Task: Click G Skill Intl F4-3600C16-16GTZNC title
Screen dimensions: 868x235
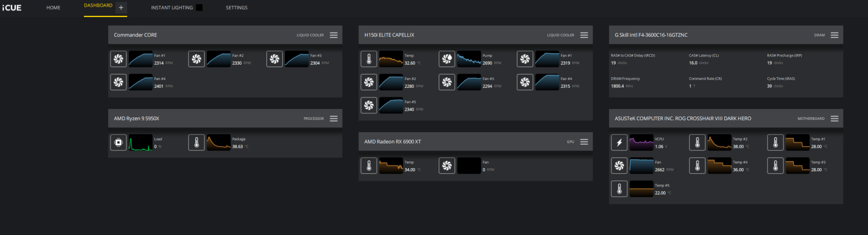Action: (x=651, y=35)
